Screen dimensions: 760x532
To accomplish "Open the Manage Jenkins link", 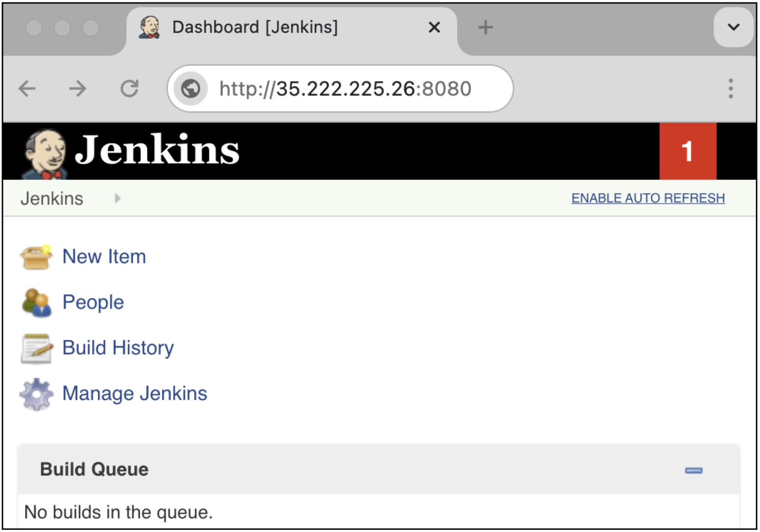I will 135,394.
